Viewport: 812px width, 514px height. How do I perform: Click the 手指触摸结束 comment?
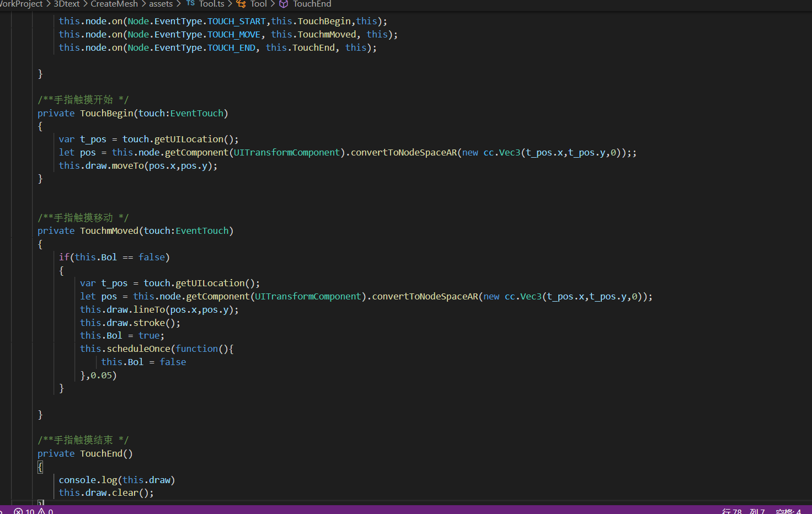click(x=83, y=440)
